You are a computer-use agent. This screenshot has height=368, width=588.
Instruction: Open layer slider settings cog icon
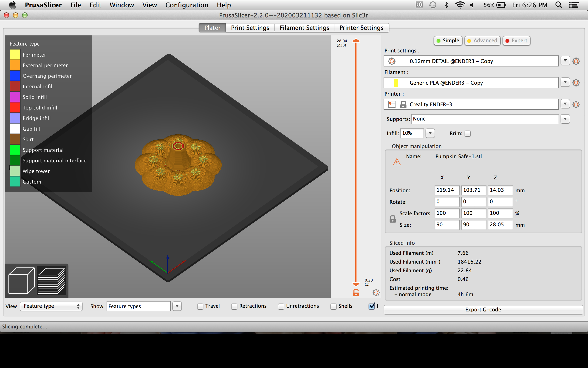(x=376, y=293)
